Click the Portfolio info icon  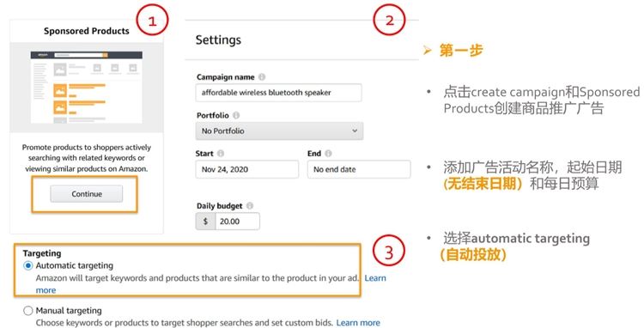tap(236, 115)
